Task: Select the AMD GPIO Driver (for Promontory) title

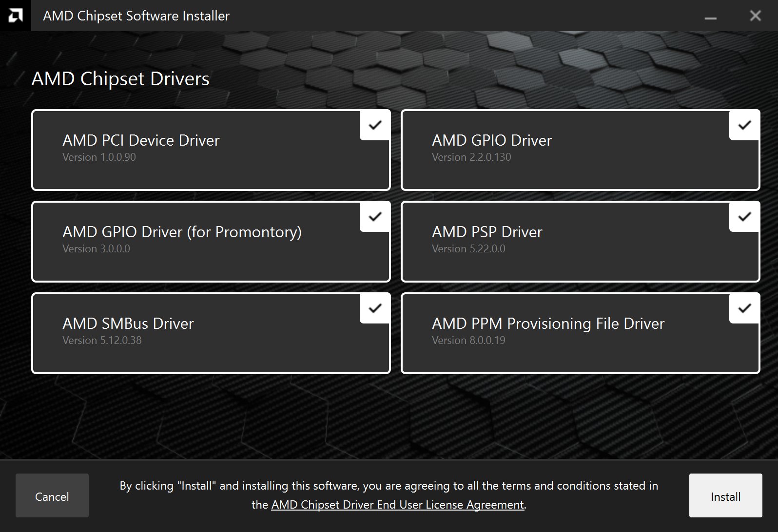Action: 182,232
